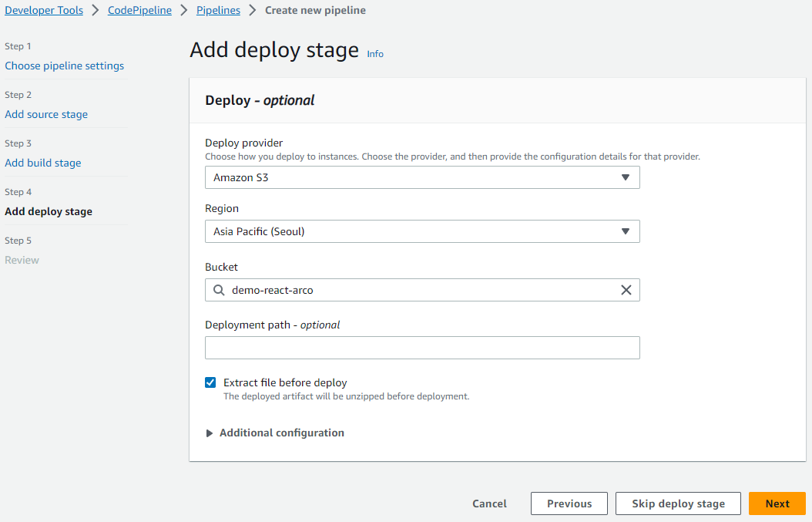This screenshot has width=812, height=522.
Task: Go to Choose pipeline settings step
Action: [64, 66]
